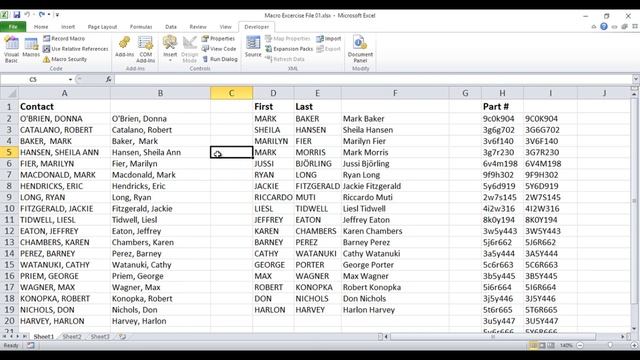This screenshot has width=640, height=360.
Task: Open the Name Box dropdown
Action: tap(70, 79)
